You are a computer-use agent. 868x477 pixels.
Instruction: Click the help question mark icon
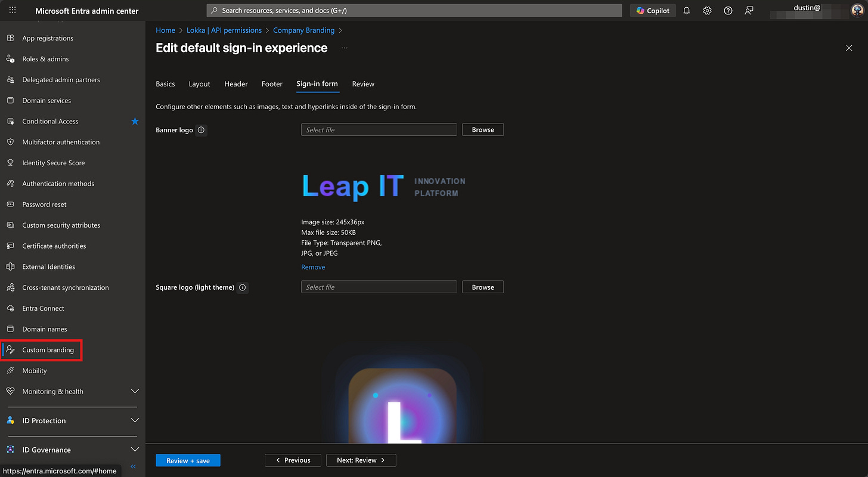coord(728,11)
